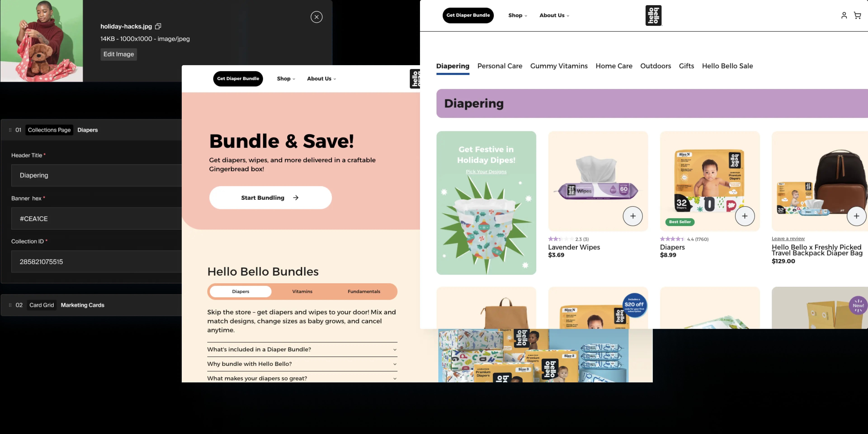
Task: Select the 'Personal Care' tab in the shop nav
Action: (499, 66)
